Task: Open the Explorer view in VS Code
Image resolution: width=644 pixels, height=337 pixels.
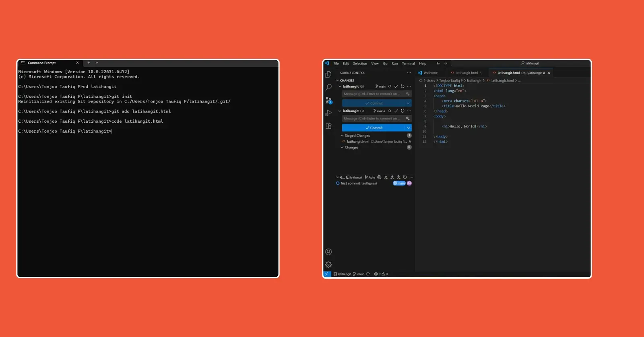Action: tap(328, 74)
